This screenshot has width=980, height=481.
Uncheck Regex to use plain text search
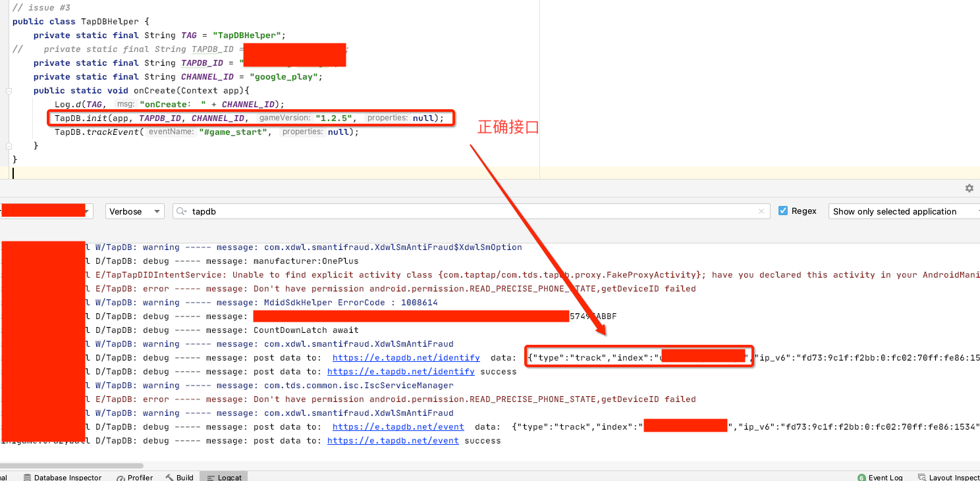click(783, 211)
